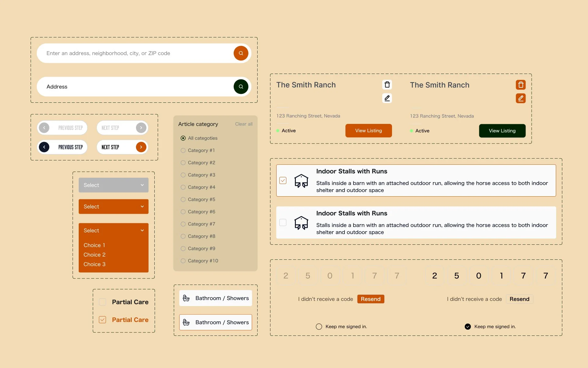Click the white pencil edit icon on first Smith Ranch card
The width and height of the screenshot is (588, 368).
coord(387,98)
